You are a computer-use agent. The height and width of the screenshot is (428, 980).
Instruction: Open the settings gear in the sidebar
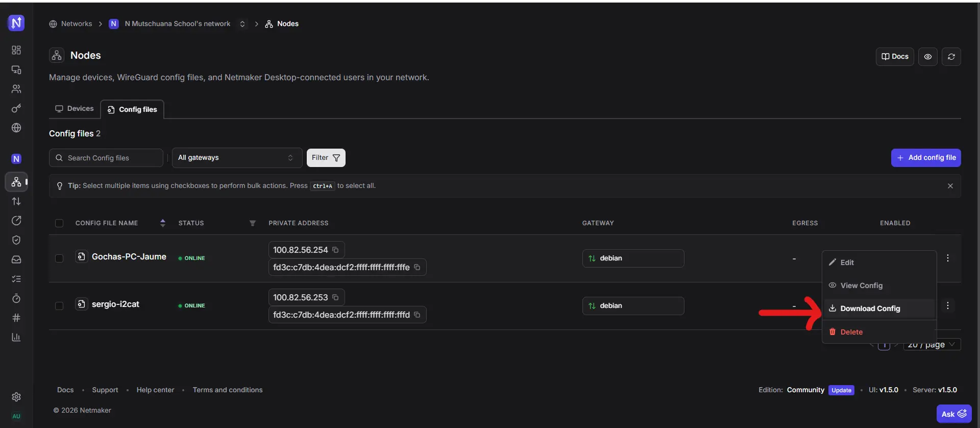pyautogui.click(x=16, y=397)
